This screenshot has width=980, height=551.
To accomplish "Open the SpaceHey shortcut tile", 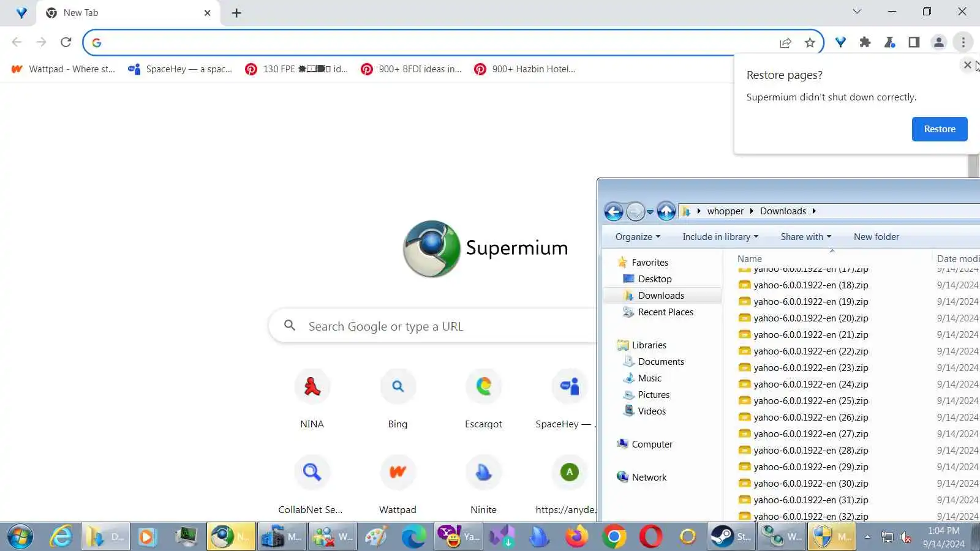I will [567, 399].
